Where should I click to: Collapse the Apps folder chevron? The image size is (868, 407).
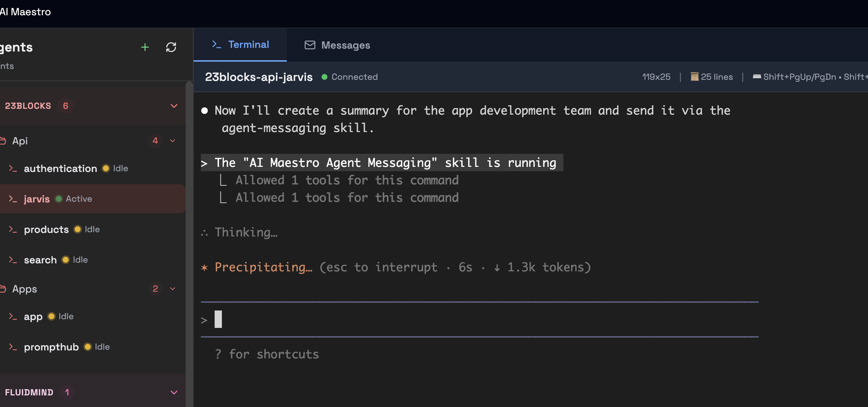(173, 289)
